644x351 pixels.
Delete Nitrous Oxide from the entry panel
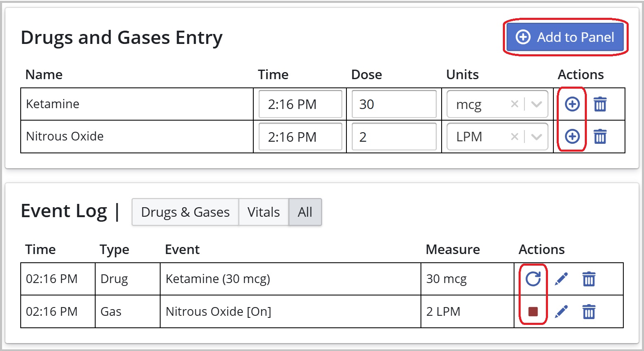tap(600, 136)
